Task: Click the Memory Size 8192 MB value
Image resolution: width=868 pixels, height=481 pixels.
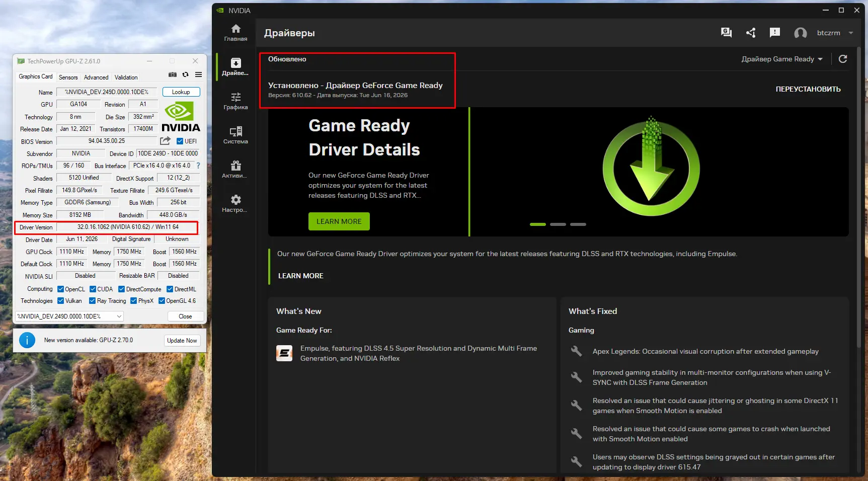Action: (80, 215)
